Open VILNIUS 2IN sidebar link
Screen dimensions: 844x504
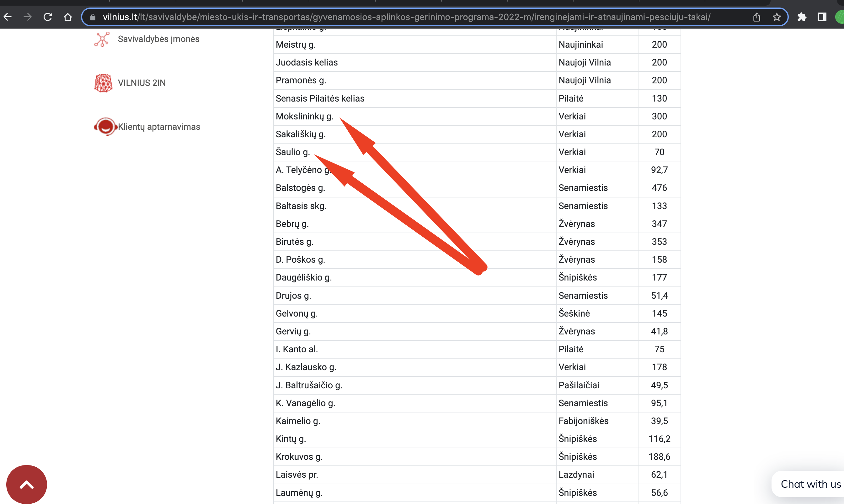click(x=142, y=83)
